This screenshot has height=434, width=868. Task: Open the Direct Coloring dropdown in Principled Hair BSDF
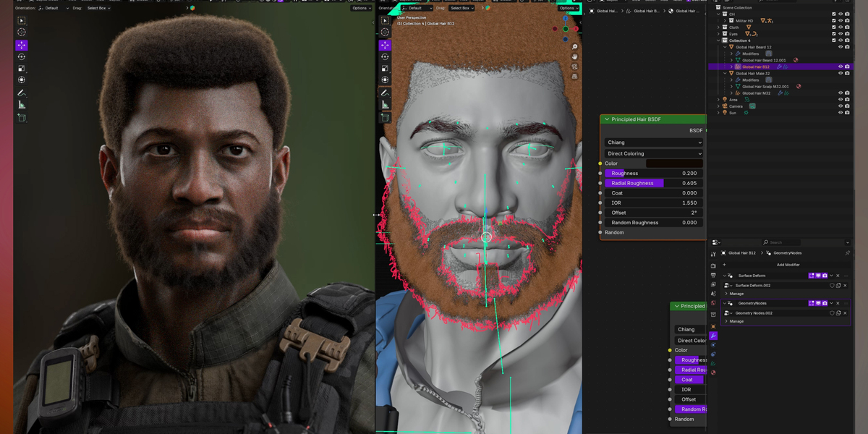[x=653, y=153]
